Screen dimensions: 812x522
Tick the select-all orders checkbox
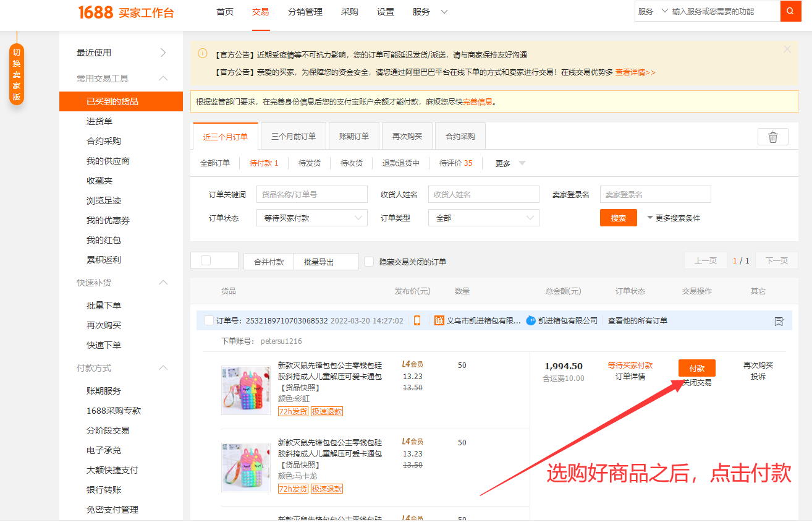tap(206, 261)
